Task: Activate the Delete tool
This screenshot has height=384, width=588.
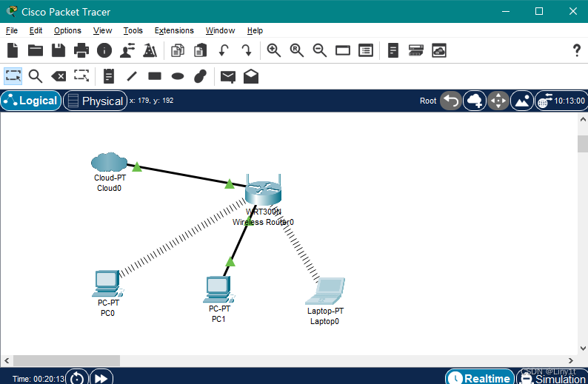Action: [59, 76]
